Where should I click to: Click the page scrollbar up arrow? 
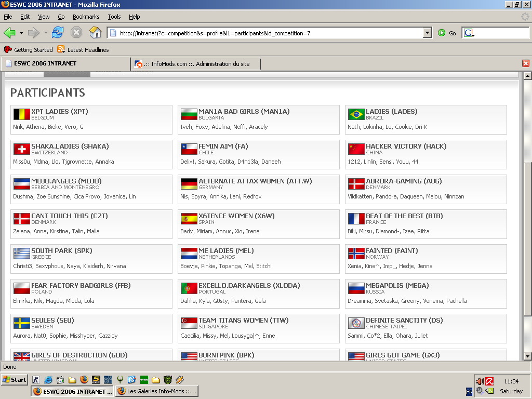(x=527, y=76)
